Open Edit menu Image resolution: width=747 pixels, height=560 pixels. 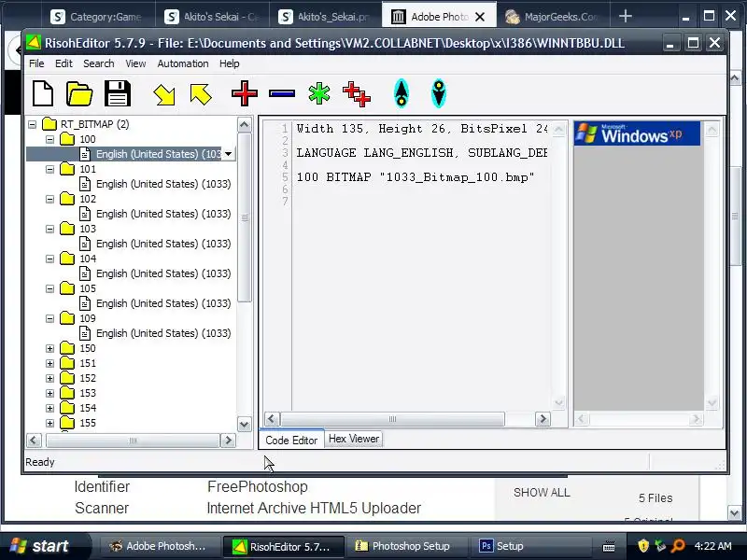pyautogui.click(x=63, y=63)
